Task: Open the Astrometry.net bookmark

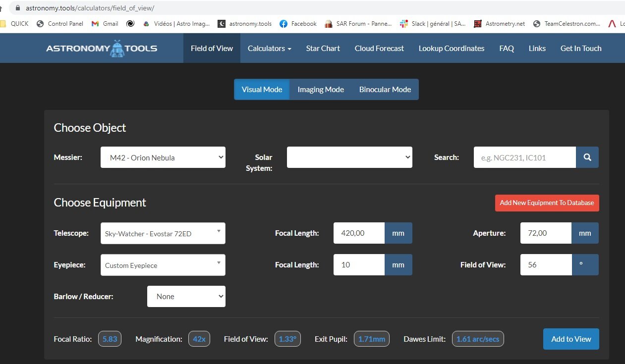Action: tap(500, 23)
